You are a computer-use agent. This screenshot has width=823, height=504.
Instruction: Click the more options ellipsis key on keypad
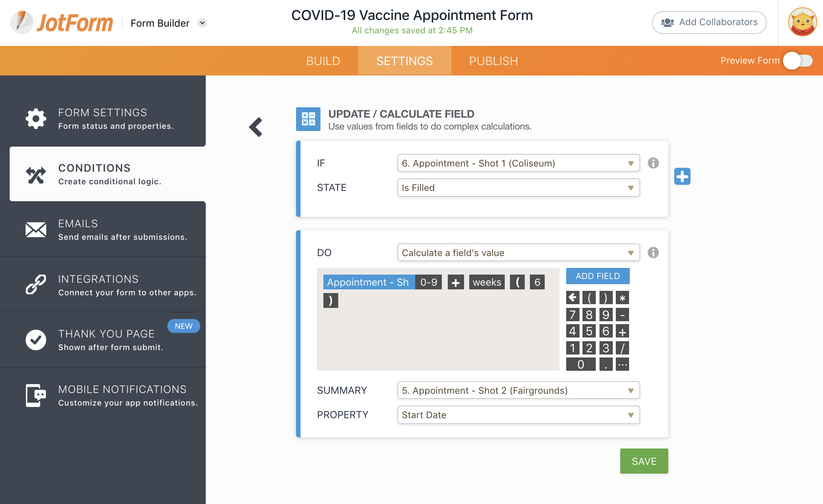[x=622, y=364]
